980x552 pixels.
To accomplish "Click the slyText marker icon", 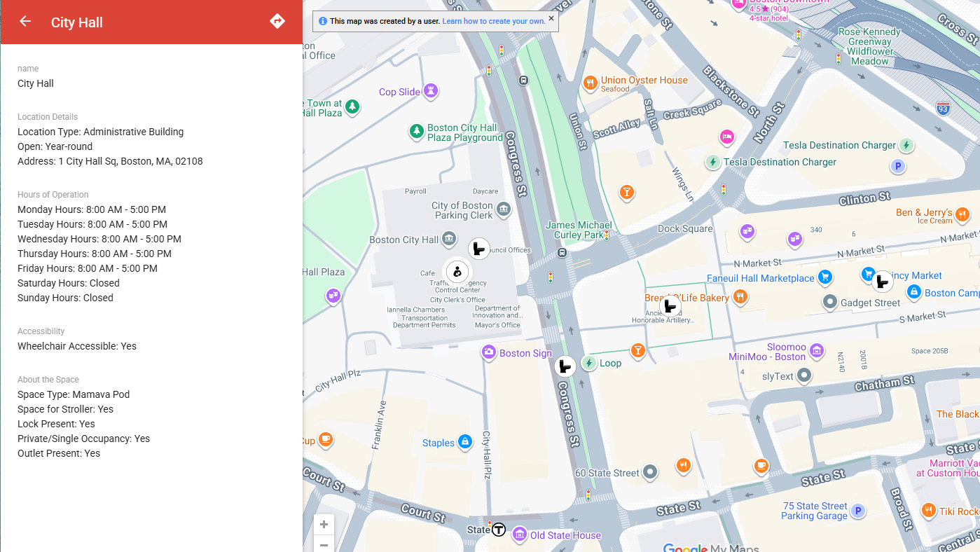I will tap(805, 375).
